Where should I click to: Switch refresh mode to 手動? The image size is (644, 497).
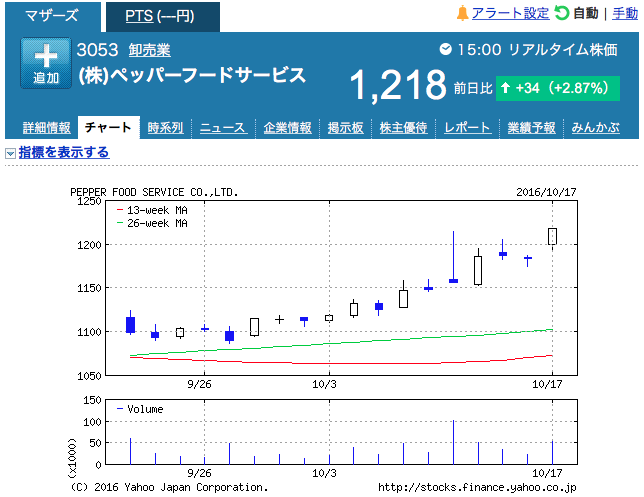pyautogui.click(x=625, y=14)
